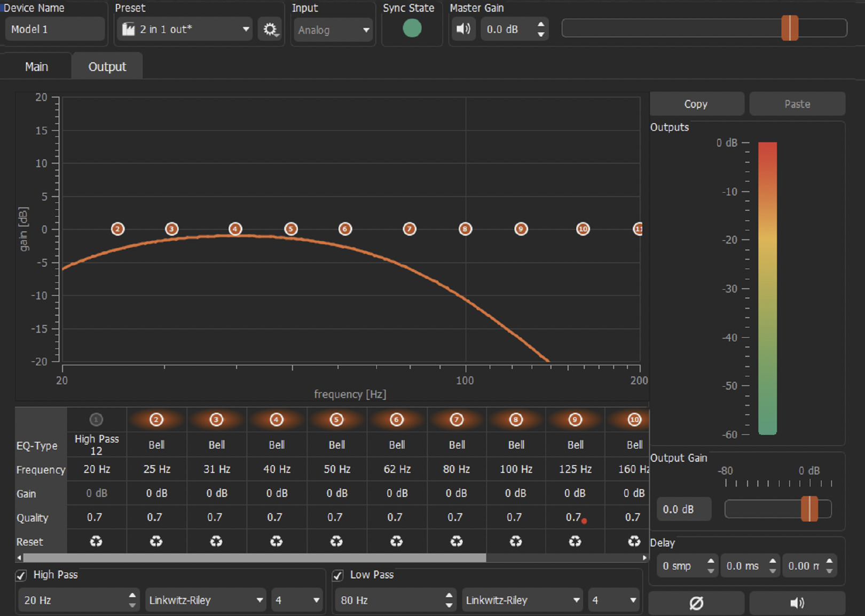Image resolution: width=865 pixels, height=616 pixels.
Task: Click the Paste button
Action: click(797, 104)
